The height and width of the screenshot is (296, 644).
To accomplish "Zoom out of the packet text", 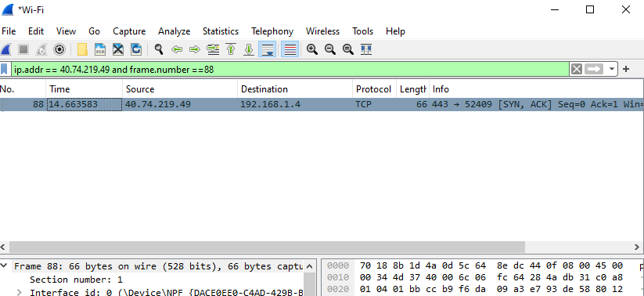I will point(330,50).
